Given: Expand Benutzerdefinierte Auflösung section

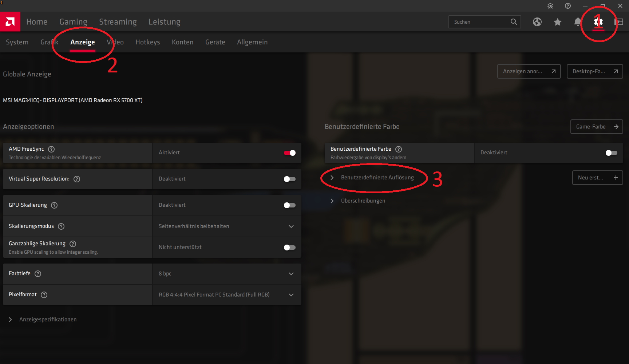Looking at the screenshot, I should pyautogui.click(x=372, y=178).
